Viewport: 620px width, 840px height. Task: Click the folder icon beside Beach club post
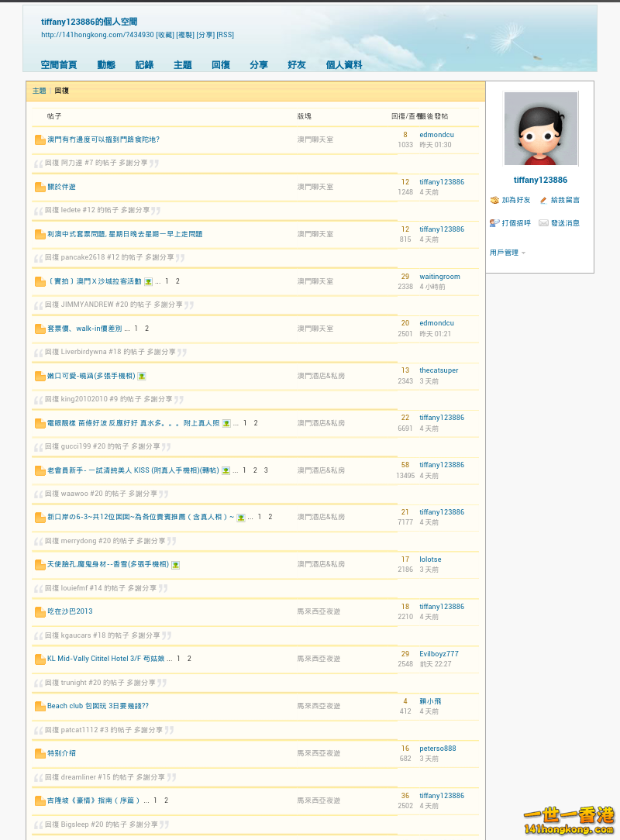(x=40, y=706)
